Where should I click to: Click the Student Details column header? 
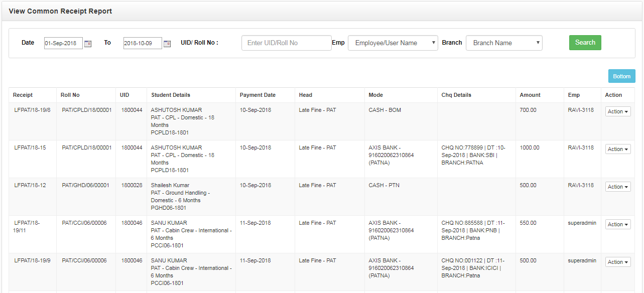(171, 95)
